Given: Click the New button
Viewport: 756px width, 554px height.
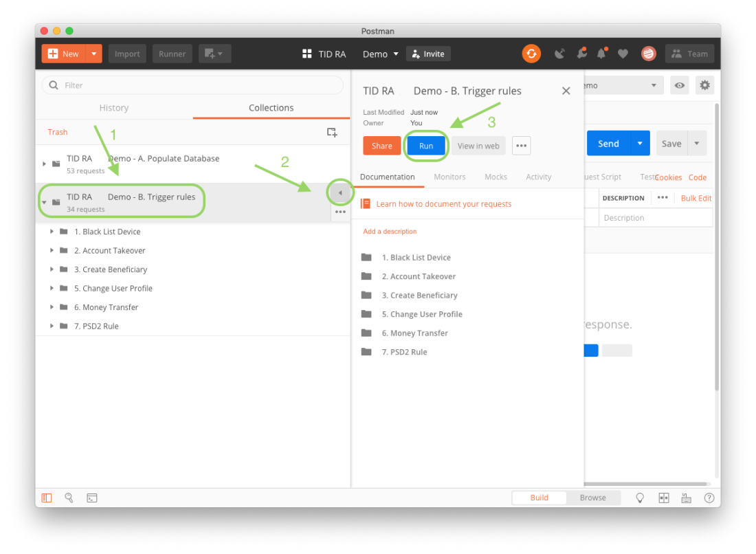Looking at the screenshot, I should click(x=64, y=54).
